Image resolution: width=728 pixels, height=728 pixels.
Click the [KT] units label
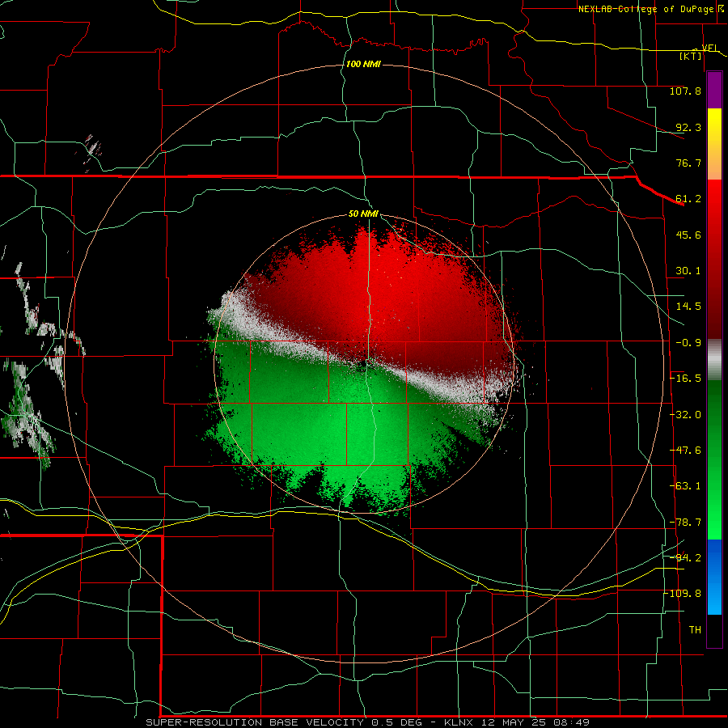click(691, 56)
